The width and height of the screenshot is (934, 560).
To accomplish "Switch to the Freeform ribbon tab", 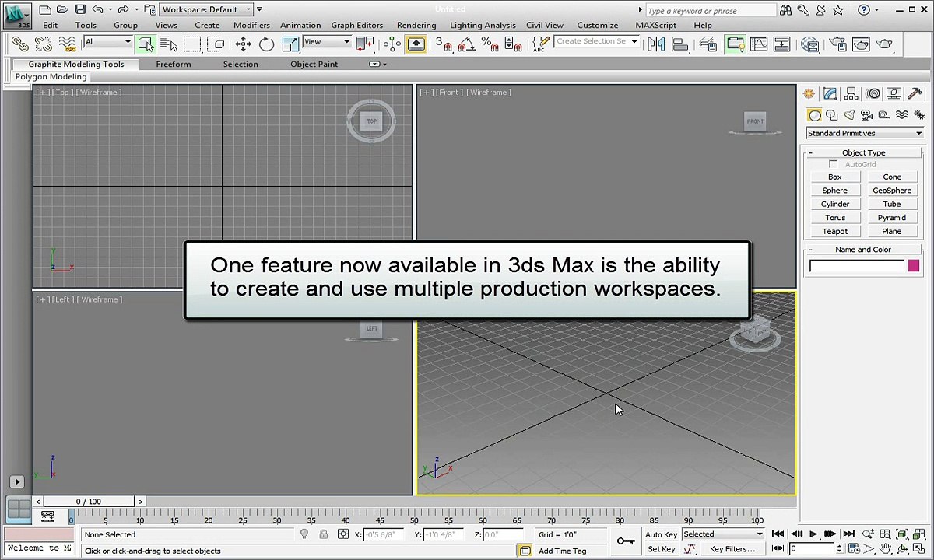I will [x=174, y=64].
